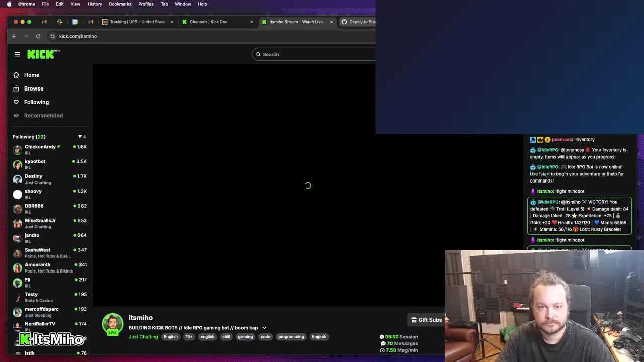The image size is (644, 362).
Task: Open MikeSmallsJr channel from Following list
Action: [50, 223]
